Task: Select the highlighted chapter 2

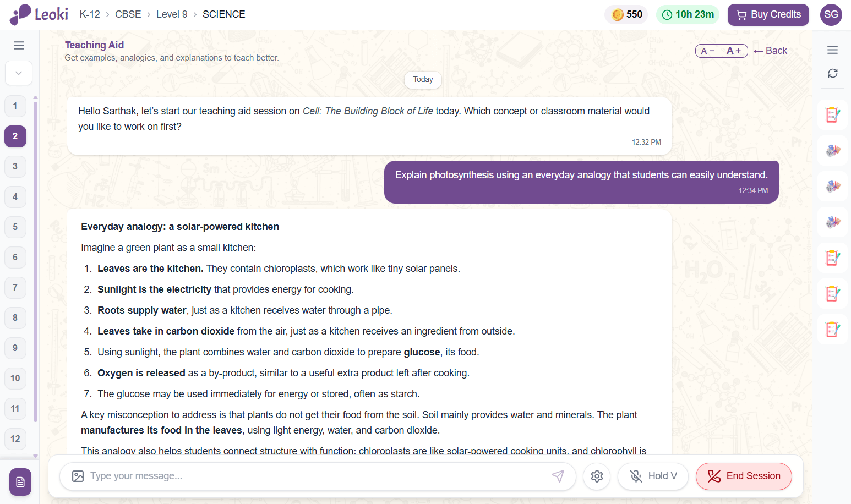Action: [x=15, y=136]
